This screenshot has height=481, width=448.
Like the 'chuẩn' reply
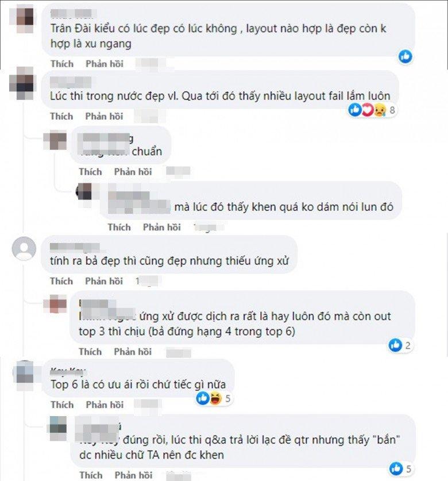[90, 172]
